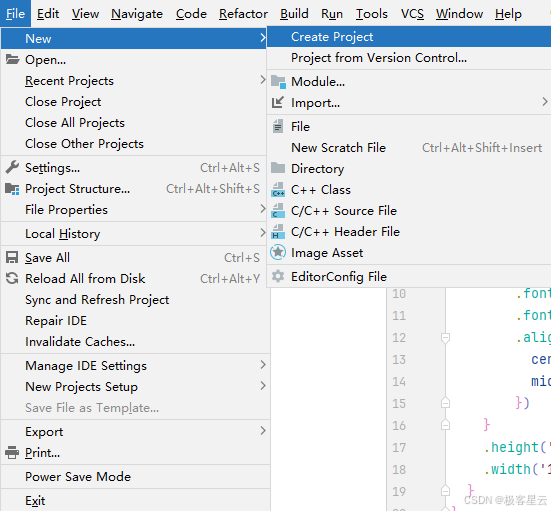Viewport: 551px width, 511px height.
Task: Choose Exit from File menu
Action: [x=135, y=501]
